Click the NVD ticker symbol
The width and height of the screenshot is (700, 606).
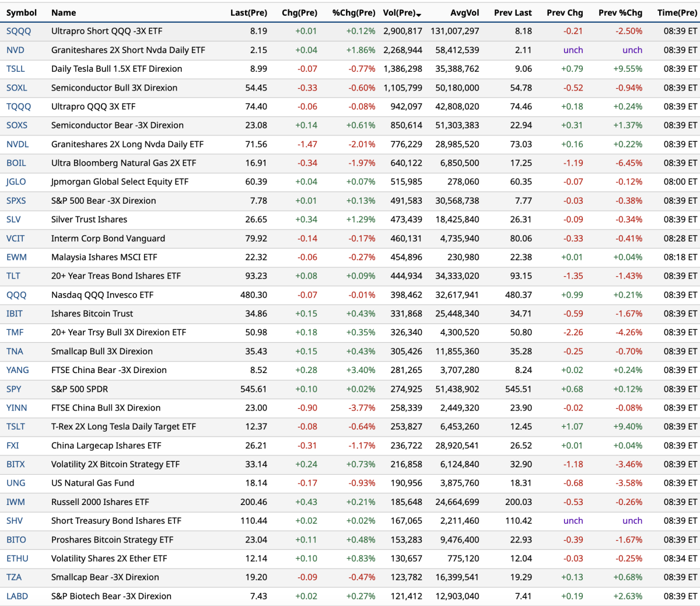15,50
